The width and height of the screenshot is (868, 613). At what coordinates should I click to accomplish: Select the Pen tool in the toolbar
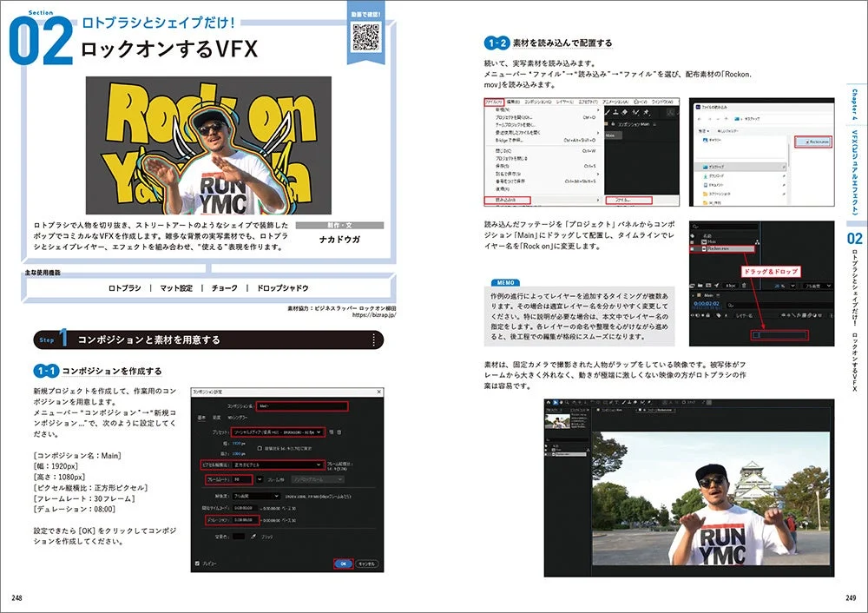pyautogui.click(x=610, y=402)
